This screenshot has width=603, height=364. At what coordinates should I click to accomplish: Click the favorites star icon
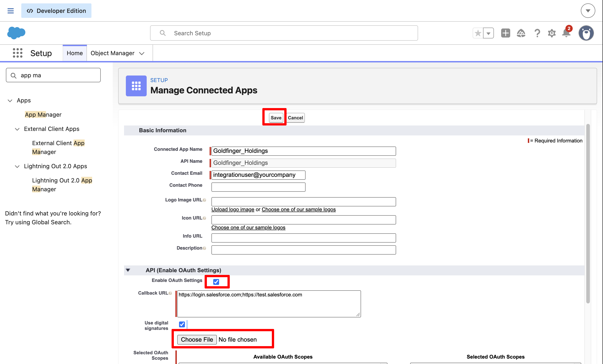click(478, 33)
